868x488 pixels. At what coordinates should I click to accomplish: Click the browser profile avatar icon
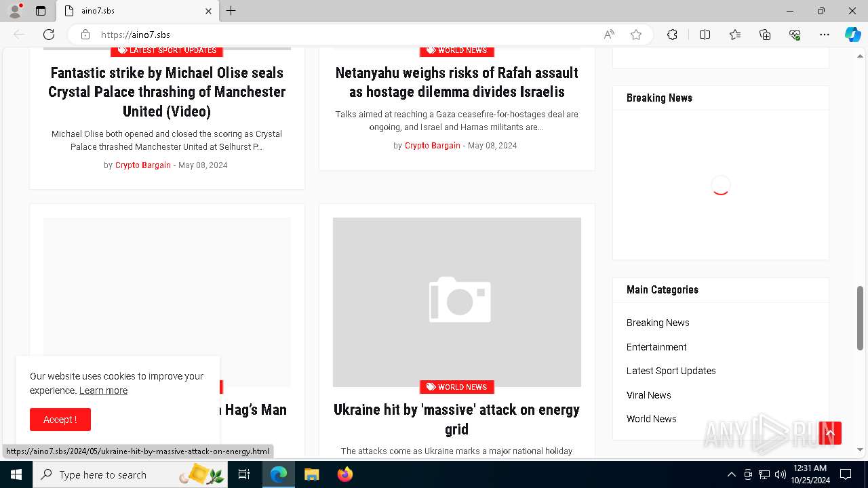(x=15, y=11)
